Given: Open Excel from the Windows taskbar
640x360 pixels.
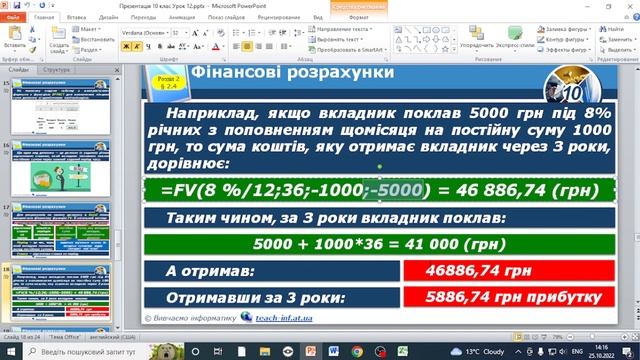Looking at the screenshot, I should [x=403, y=351].
